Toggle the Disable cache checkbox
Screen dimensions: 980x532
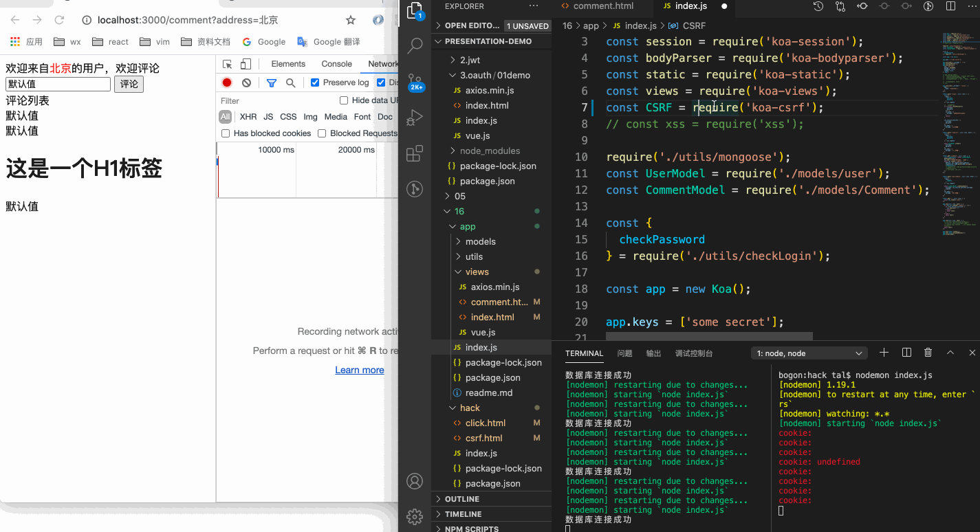click(381, 82)
